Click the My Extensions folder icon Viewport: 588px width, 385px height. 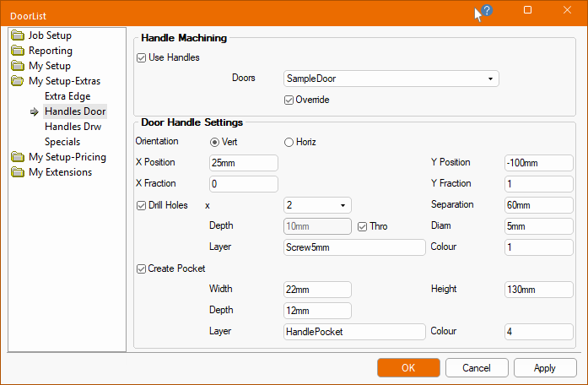(x=18, y=172)
